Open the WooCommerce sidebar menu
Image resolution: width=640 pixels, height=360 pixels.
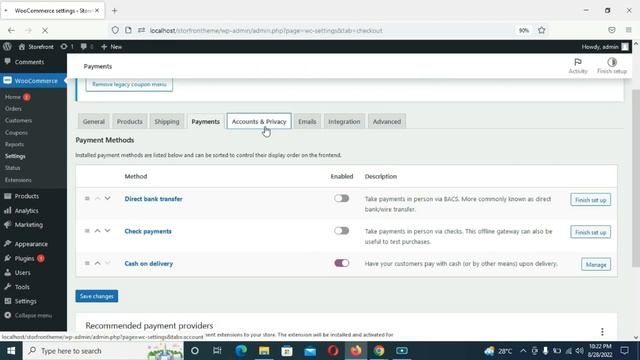point(33,81)
